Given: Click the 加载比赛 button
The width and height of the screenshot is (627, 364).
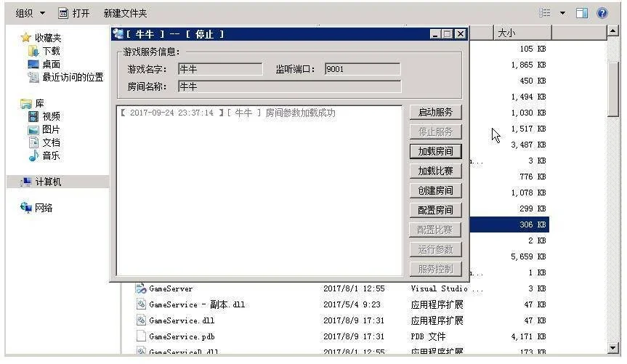Looking at the screenshot, I should click(x=435, y=171).
